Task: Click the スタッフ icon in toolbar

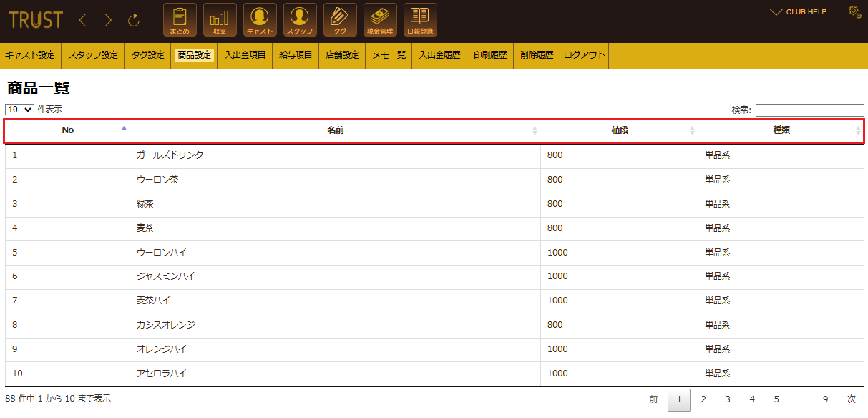Action: pyautogui.click(x=300, y=20)
